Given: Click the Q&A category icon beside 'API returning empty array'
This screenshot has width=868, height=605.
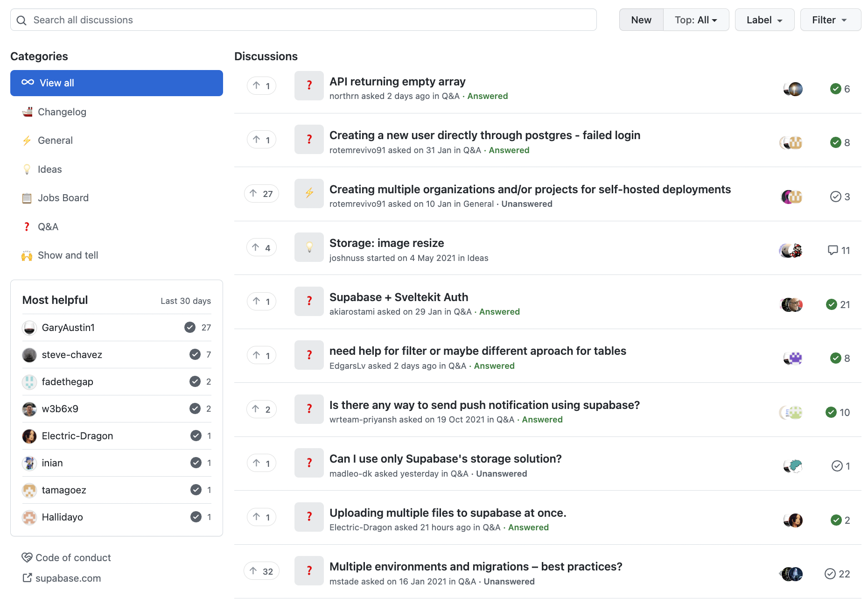Looking at the screenshot, I should point(309,85).
